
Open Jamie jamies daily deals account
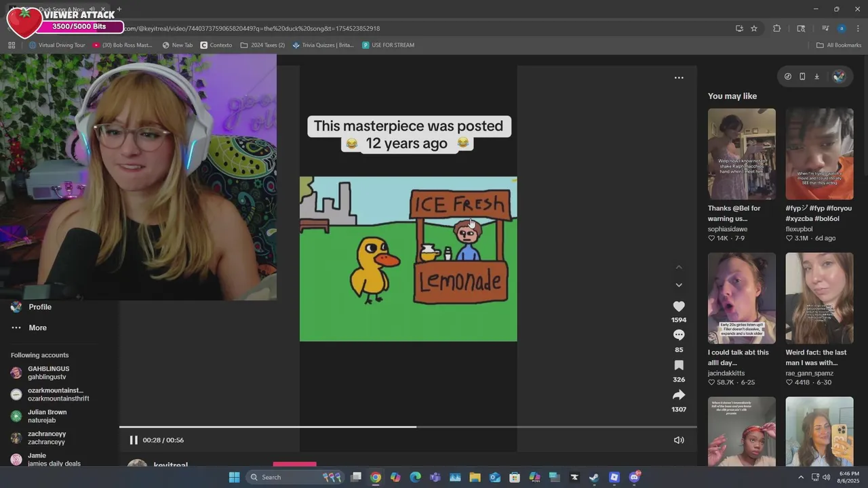(46, 460)
